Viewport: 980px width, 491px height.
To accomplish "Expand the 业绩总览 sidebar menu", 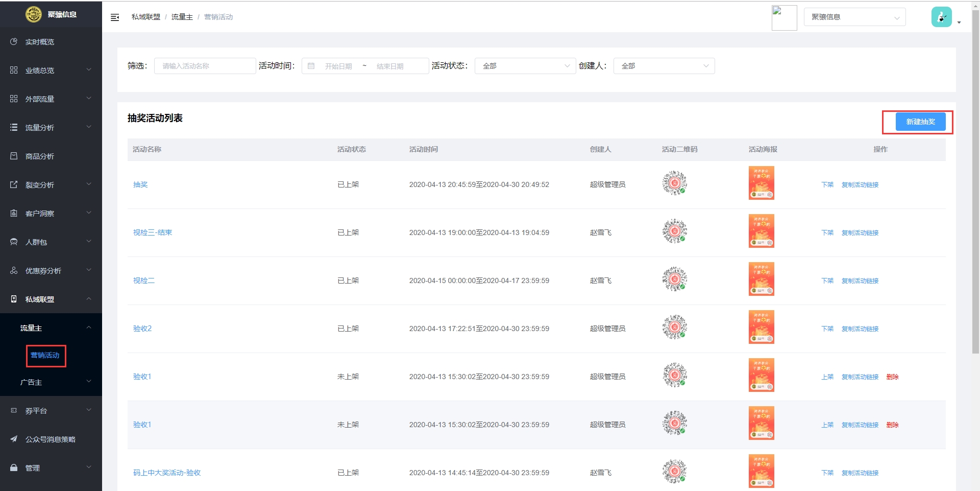I will pyautogui.click(x=51, y=70).
